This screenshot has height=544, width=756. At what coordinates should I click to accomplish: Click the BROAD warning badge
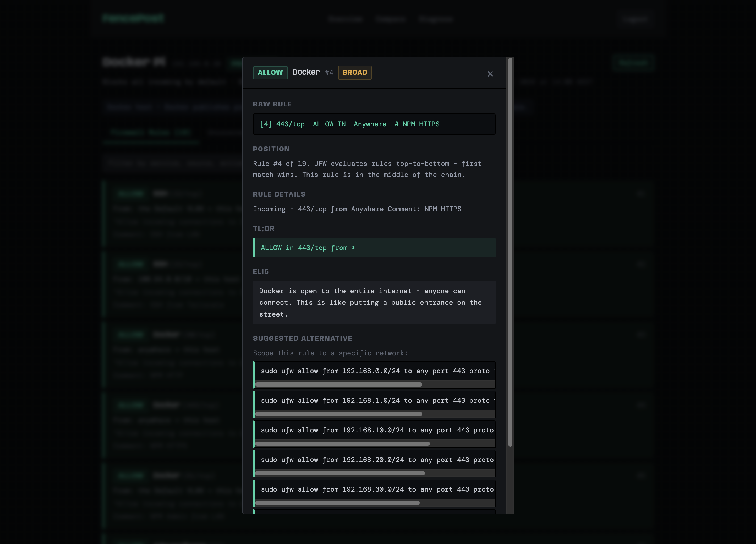click(x=355, y=72)
